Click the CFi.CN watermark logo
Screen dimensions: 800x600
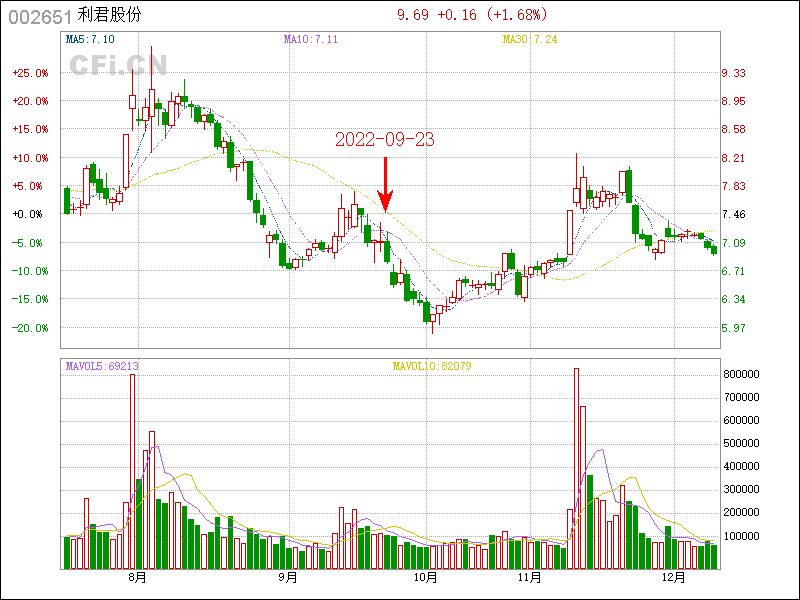118,65
